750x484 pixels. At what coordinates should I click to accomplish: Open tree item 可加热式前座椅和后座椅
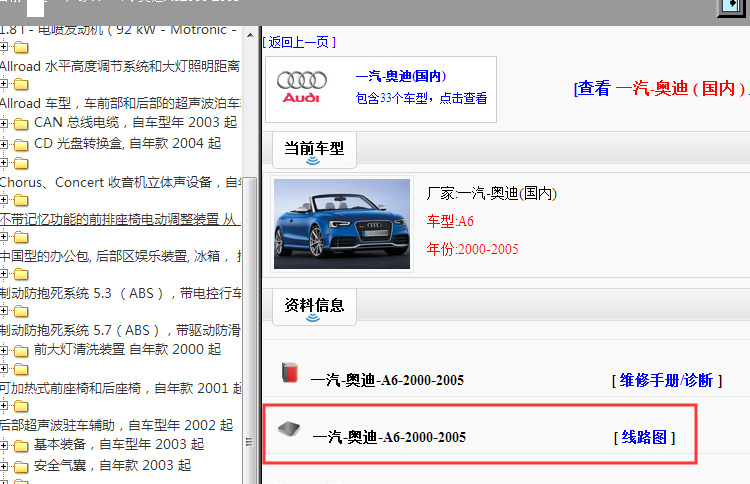coord(121,388)
